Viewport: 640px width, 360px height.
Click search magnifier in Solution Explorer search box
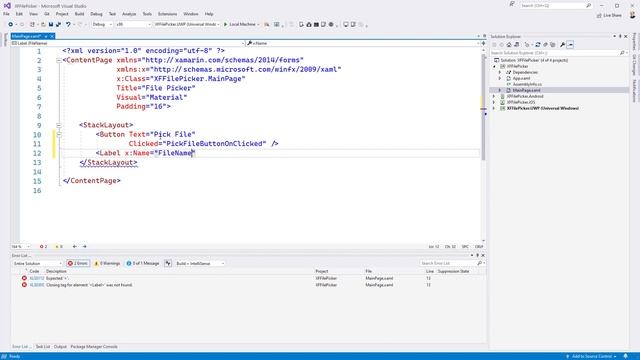pos(622,53)
